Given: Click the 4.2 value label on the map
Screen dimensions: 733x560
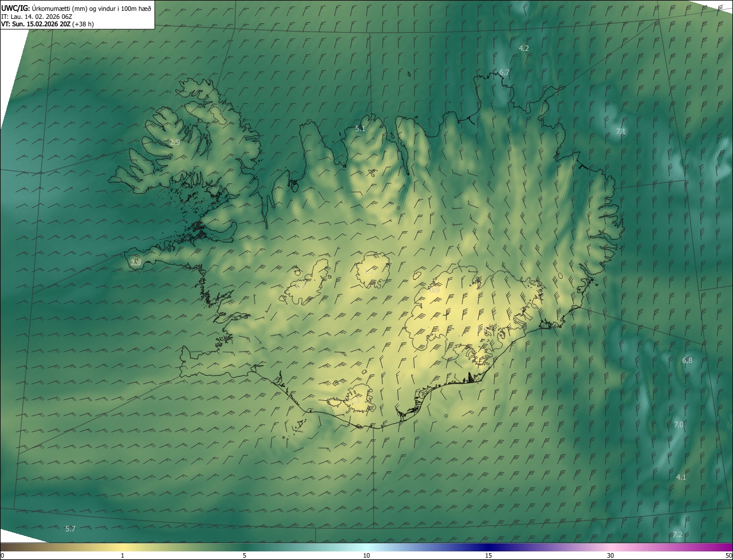Looking at the screenshot, I should (523, 48).
